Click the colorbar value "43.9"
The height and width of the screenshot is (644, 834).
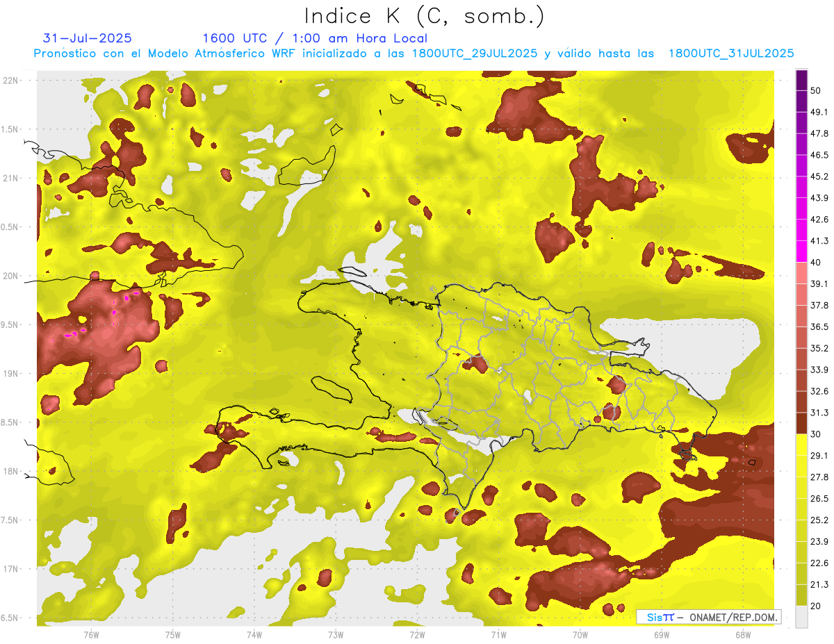click(x=819, y=199)
